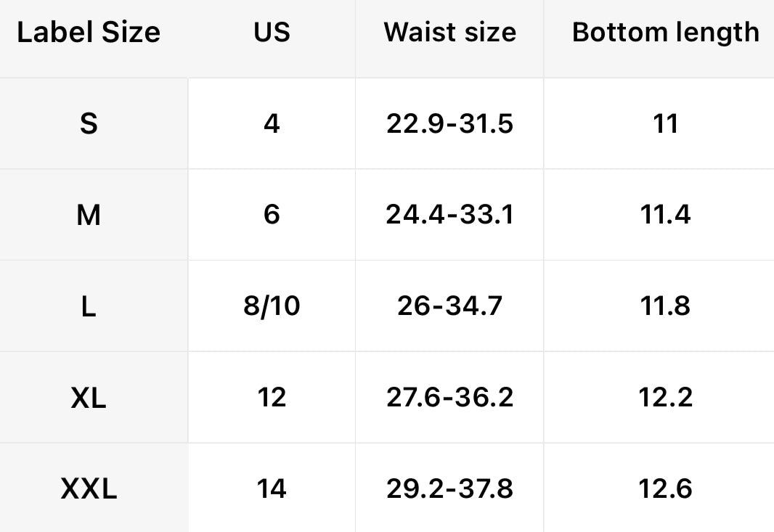Pick the XXL label size cell
Image resolution: width=774 pixels, height=532 pixels.
pyautogui.click(x=89, y=489)
